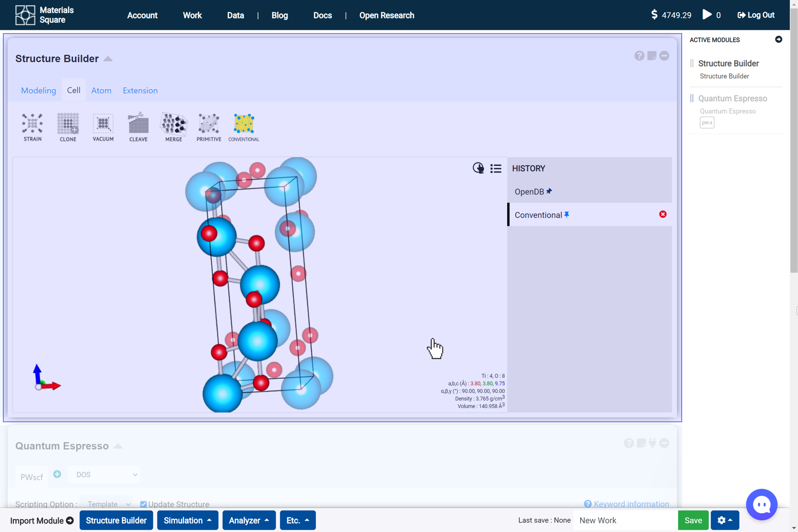Viewport: 798px width, 532px height.
Task: Click the New Work name field
Action: (625, 520)
